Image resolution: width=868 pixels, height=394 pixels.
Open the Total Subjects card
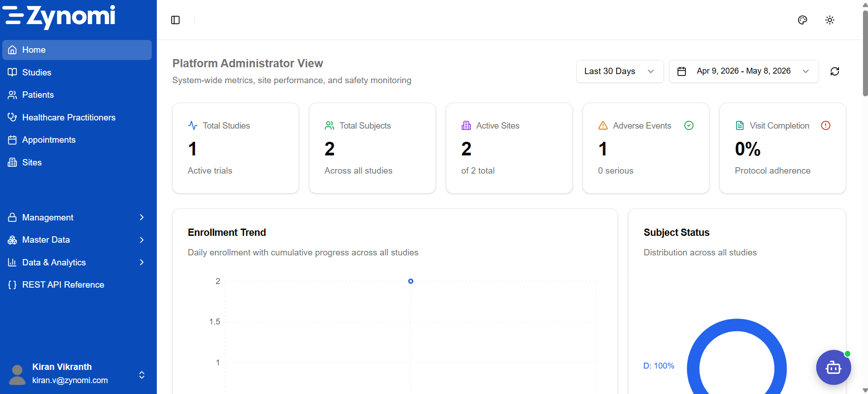click(x=372, y=148)
